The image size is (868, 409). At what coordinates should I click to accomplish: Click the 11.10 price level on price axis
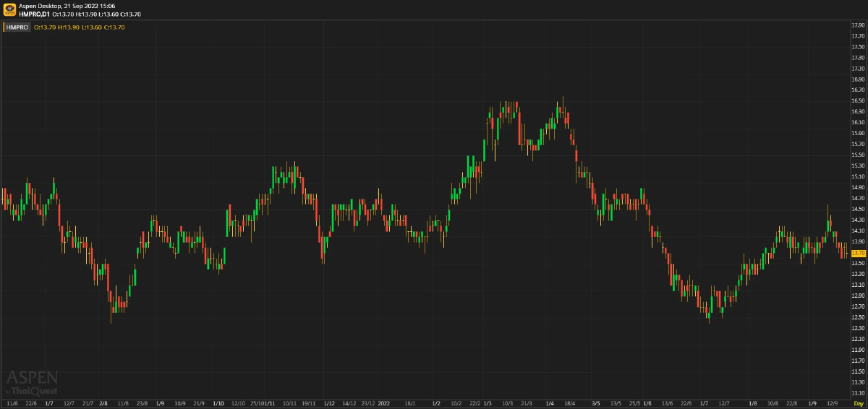pos(859,392)
